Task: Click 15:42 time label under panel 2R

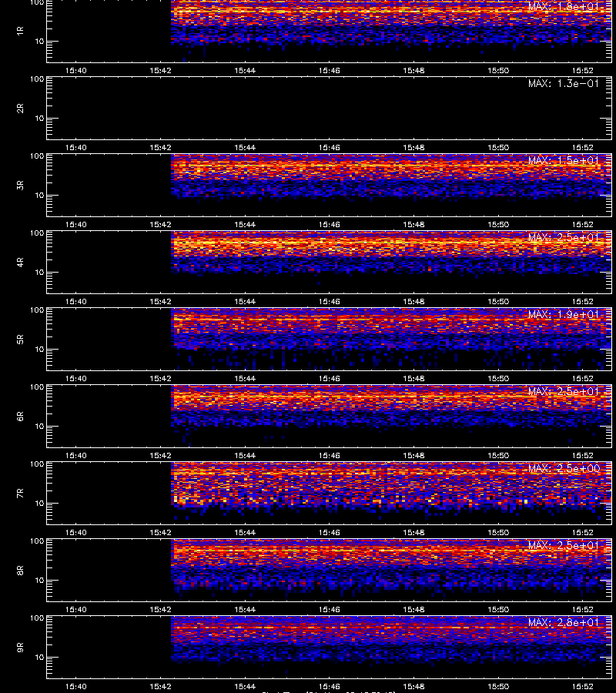Action: (x=160, y=148)
